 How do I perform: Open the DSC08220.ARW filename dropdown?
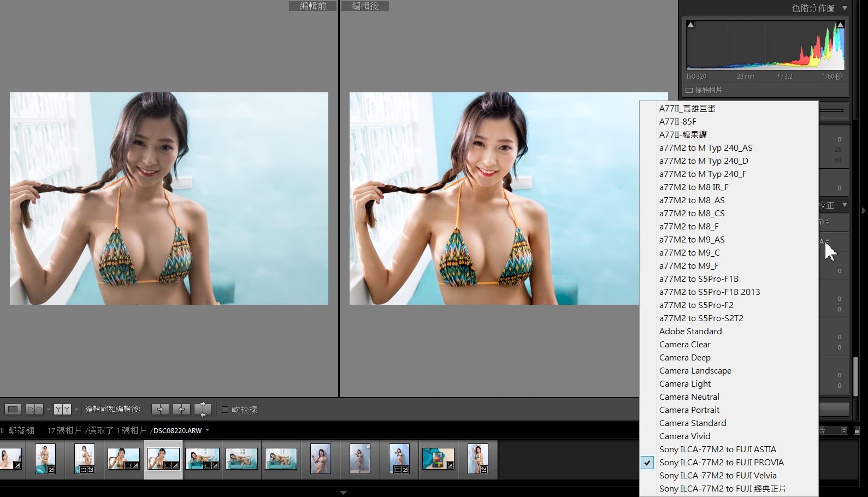pyautogui.click(x=208, y=430)
